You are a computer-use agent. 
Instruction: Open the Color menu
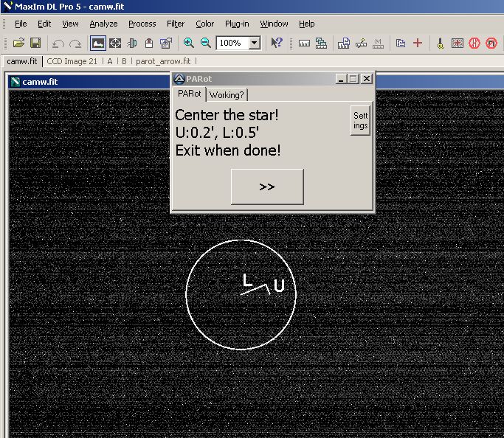point(204,24)
